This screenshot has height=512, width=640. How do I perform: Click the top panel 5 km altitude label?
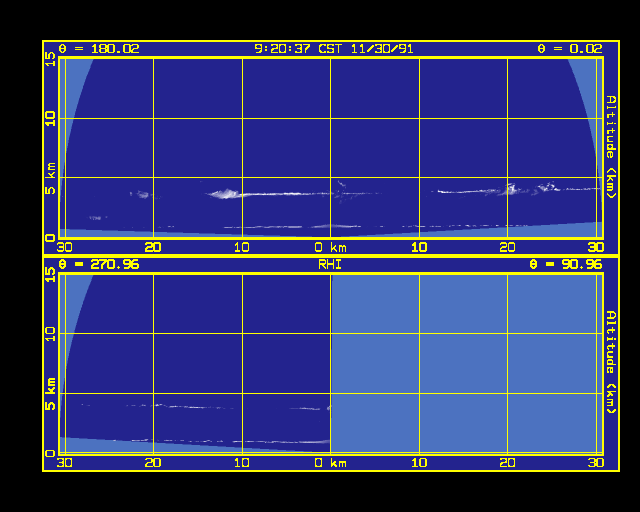pyautogui.click(x=50, y=178)
